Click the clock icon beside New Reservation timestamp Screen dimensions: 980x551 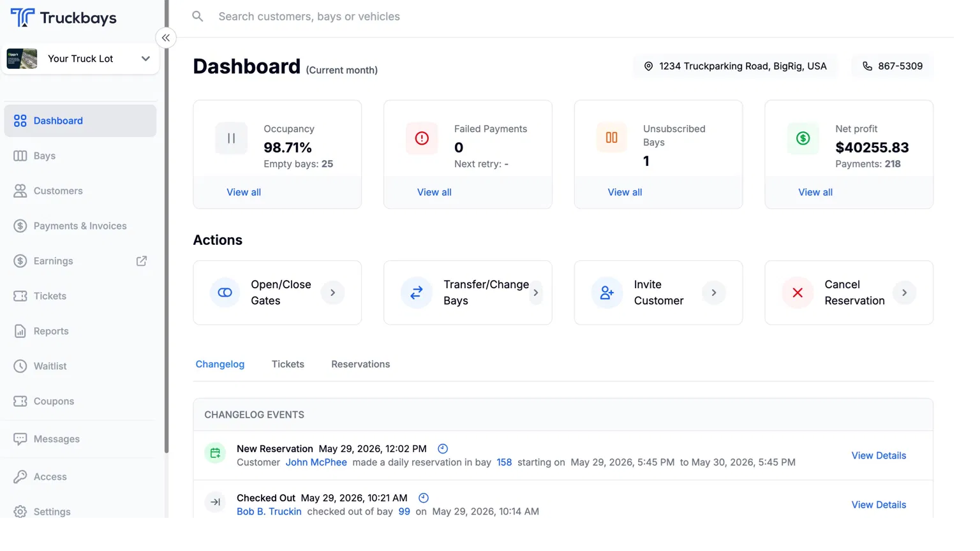[443, 449]
